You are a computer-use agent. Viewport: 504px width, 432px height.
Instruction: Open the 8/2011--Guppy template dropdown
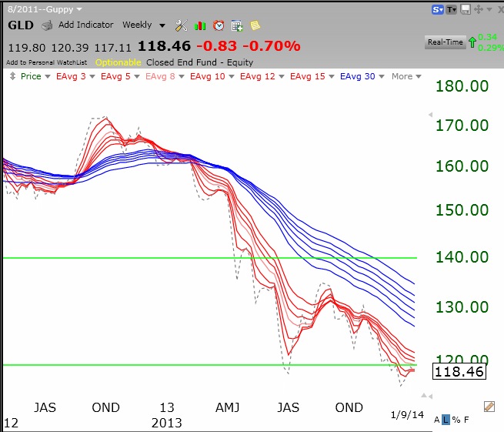click(45, 8)
